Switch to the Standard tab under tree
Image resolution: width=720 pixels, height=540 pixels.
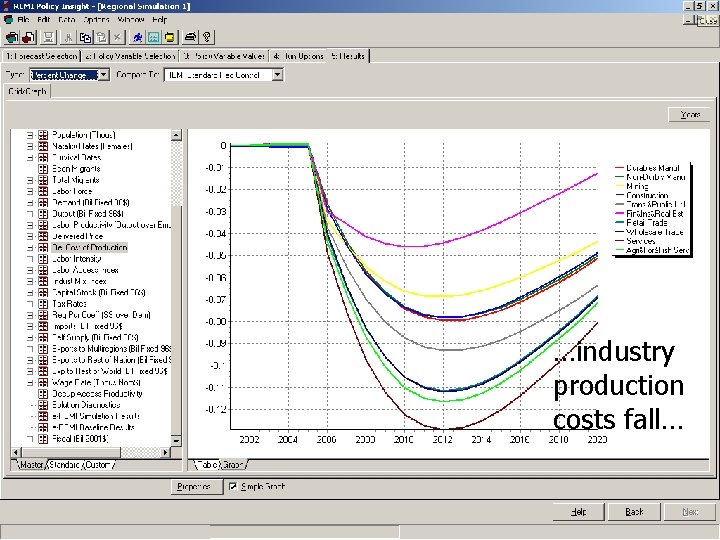[x=65, y=465]
